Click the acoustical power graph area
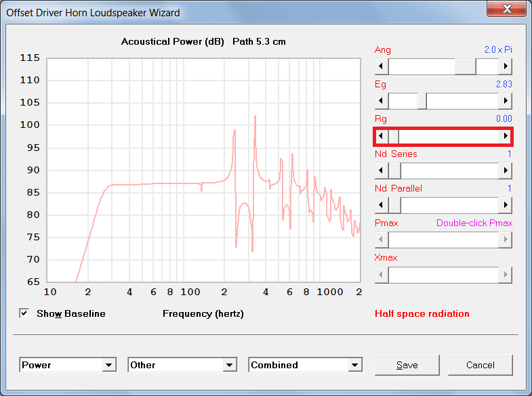Viewport: 532px width, 396px height. coord(203,170)
